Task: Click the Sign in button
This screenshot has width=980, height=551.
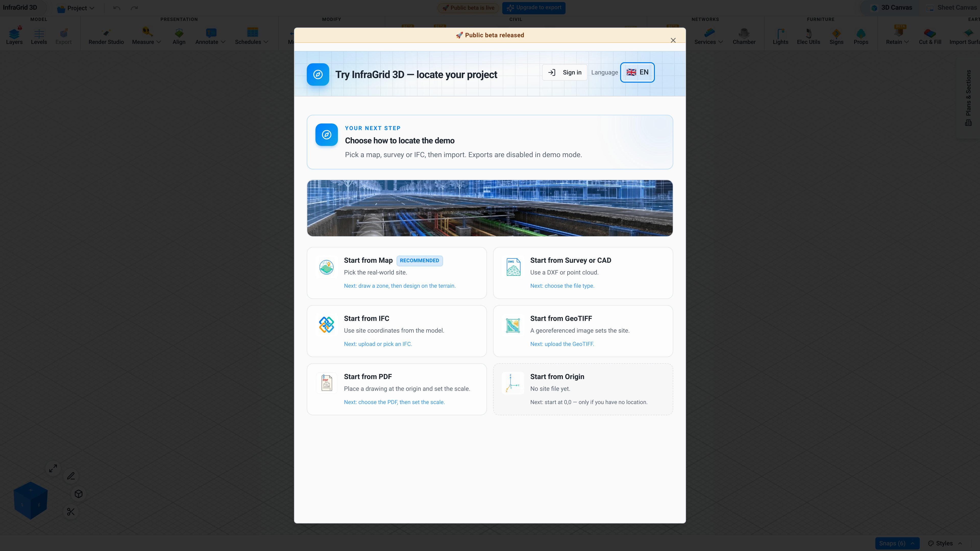Action: (x=565, y=72)
